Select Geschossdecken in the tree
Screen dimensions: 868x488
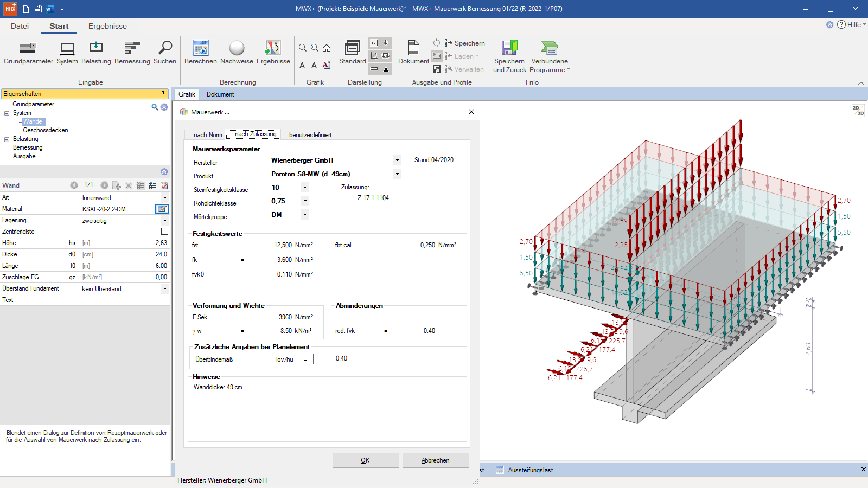[46, 130]
